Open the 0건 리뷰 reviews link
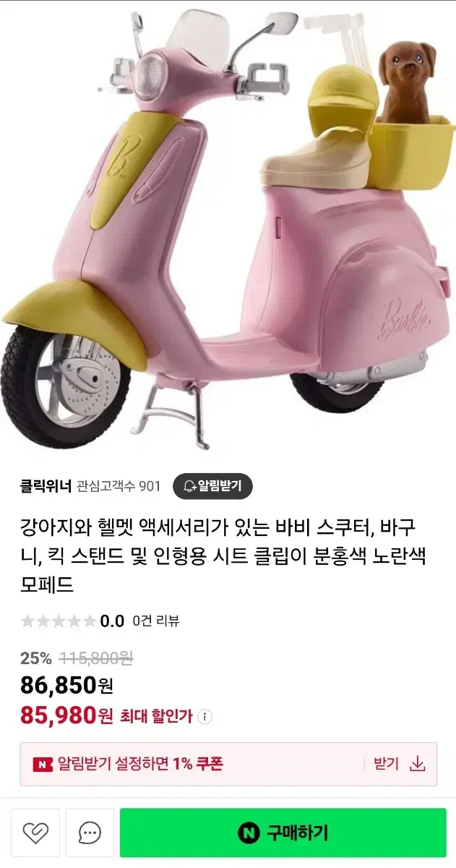456x868 pixels. click(156, 621)
